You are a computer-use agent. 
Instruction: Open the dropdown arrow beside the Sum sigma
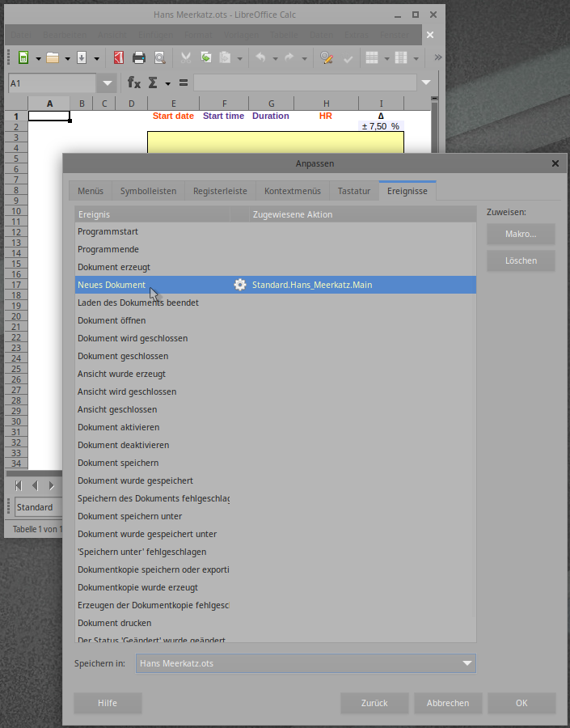167,83
